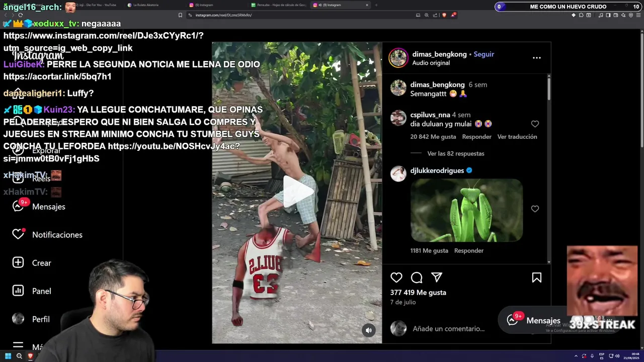Like the reel with the heart icon

click(396, 278)
